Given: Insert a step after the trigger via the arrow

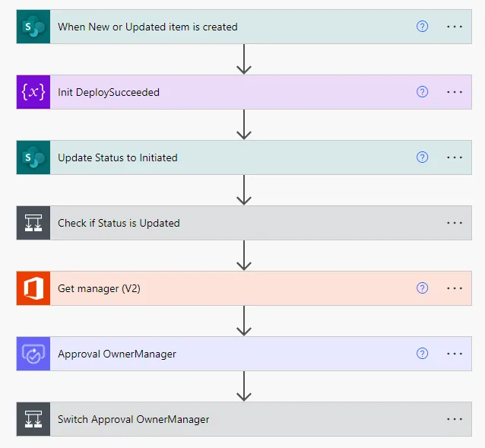Looking at the screenshot, I should (x=244, y=59).
